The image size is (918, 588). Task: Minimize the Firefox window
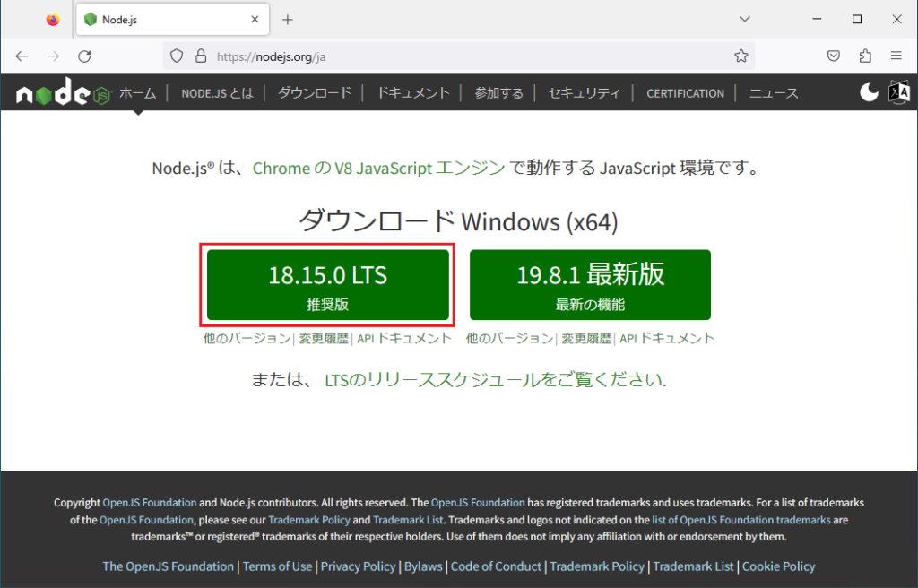pos(817,20)
